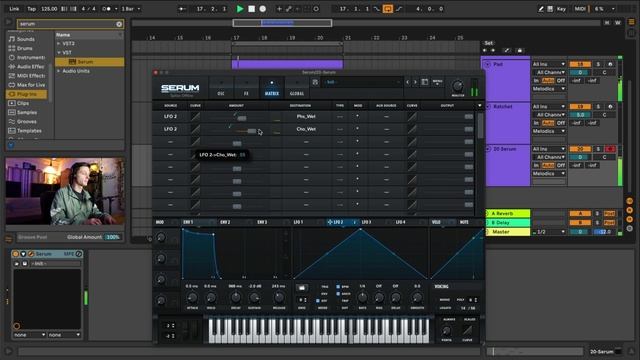The image size is (640, 360).
Task: Toggle LFO ANCH checkbox
Action: click(338, 293)
